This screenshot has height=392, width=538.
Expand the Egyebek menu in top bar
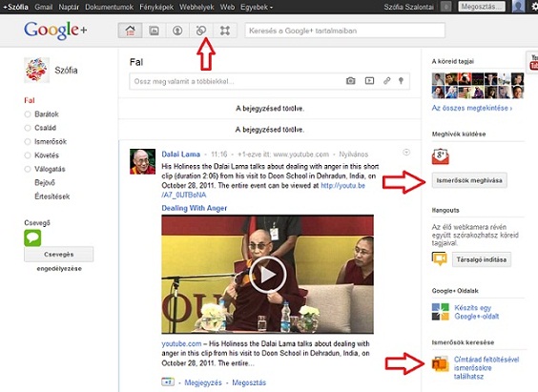(257, 7)
